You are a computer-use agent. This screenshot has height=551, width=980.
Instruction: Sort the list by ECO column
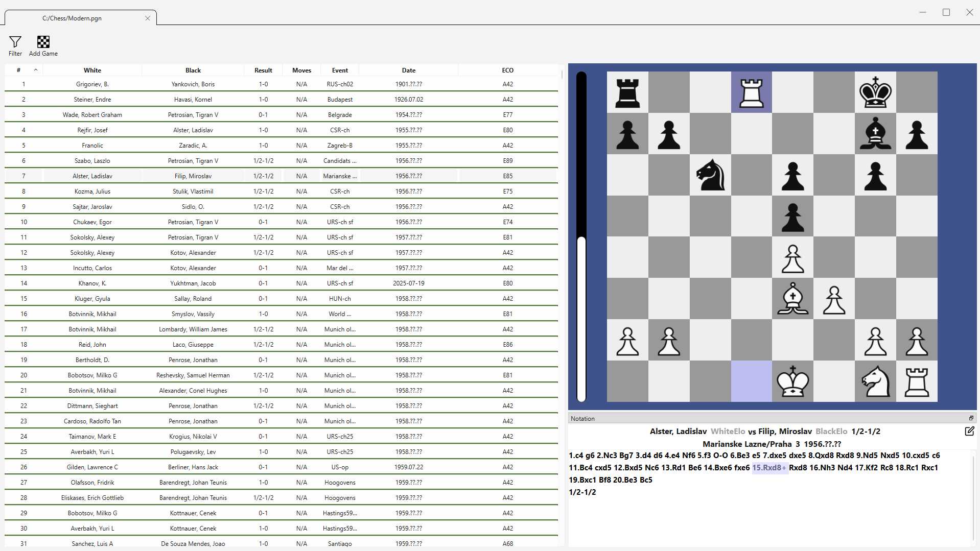click(x=507, y=70)
